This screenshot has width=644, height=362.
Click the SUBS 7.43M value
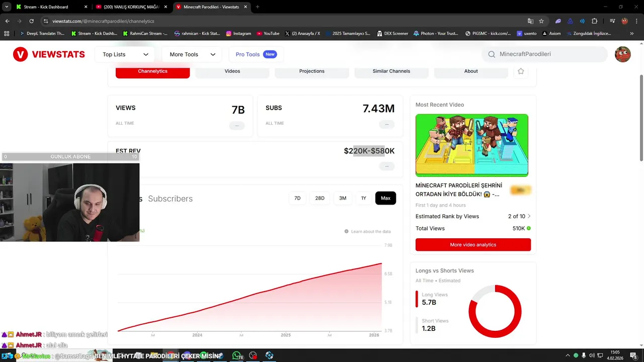pos(378,109)
